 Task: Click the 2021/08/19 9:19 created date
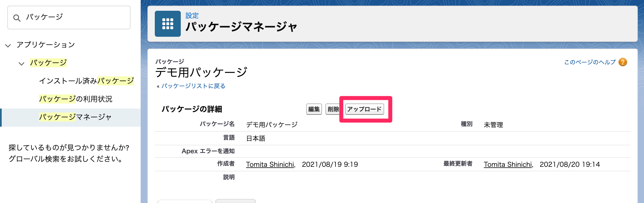click(x=330, y=165)
